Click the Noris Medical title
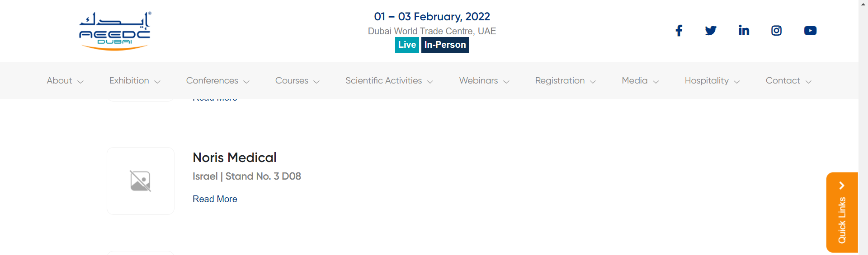This screenshot has height=255, width=868. coord(235,158)
